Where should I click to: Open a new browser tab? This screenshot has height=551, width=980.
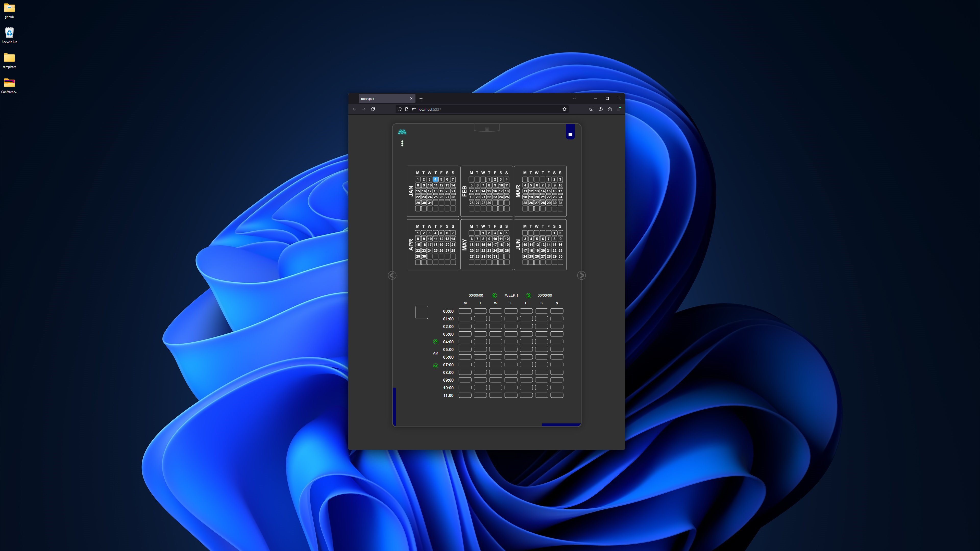pyautogui.click(x=421, y=98)
